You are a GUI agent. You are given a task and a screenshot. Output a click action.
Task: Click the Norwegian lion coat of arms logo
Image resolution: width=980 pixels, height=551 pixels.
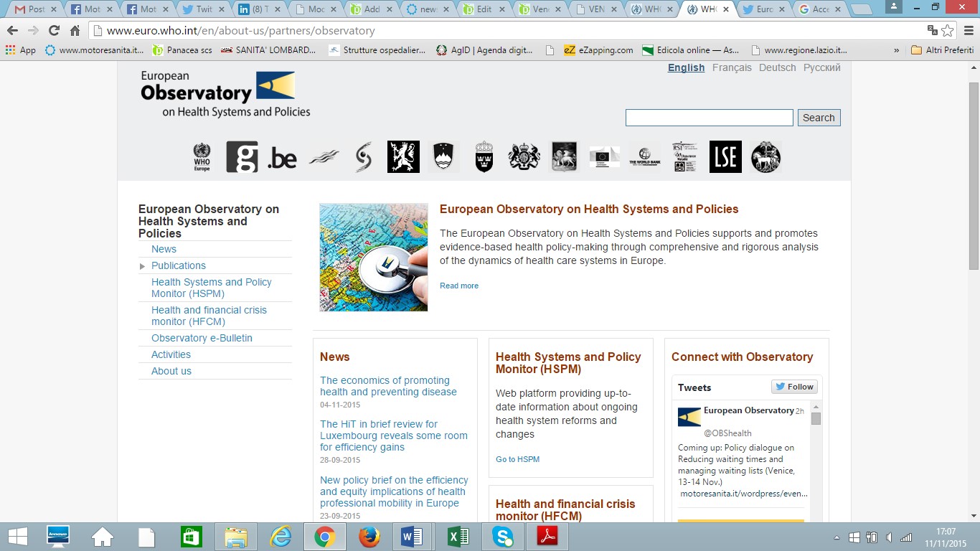[x=403, y=156]
